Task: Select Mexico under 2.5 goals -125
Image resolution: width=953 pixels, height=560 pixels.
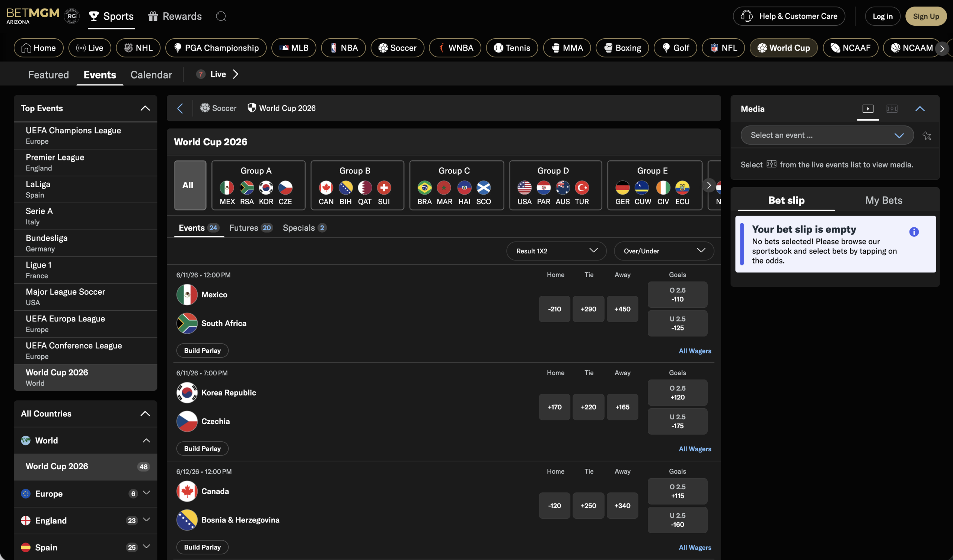Action: [x=677, y=323]
